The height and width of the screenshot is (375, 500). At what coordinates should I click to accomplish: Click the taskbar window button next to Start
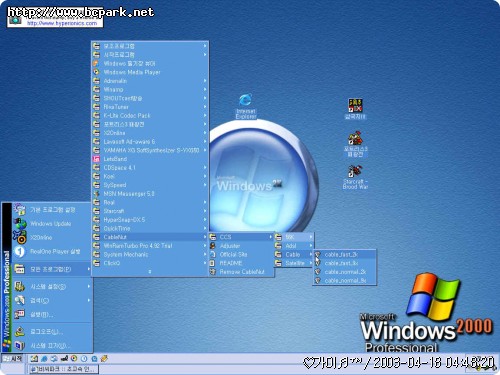tap(63, 369)
